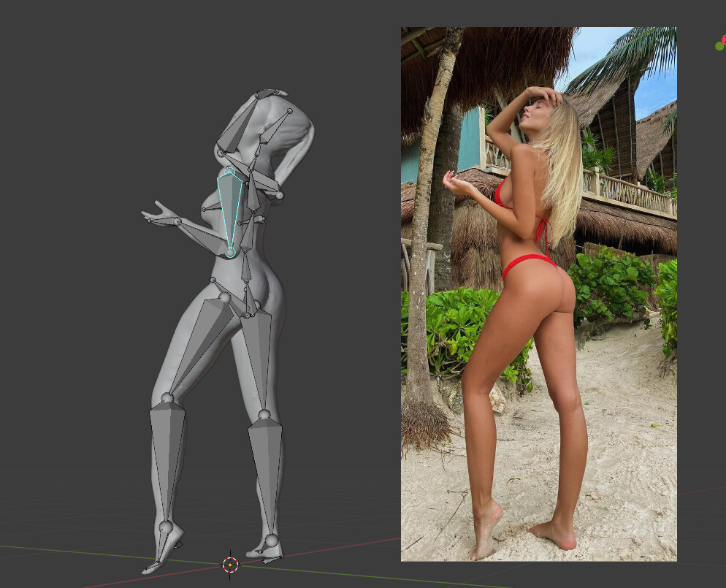This screenshot has height=588, width=726.
Task: Click the rear leg knee joint sphere
Action: [x=264, y=414]
